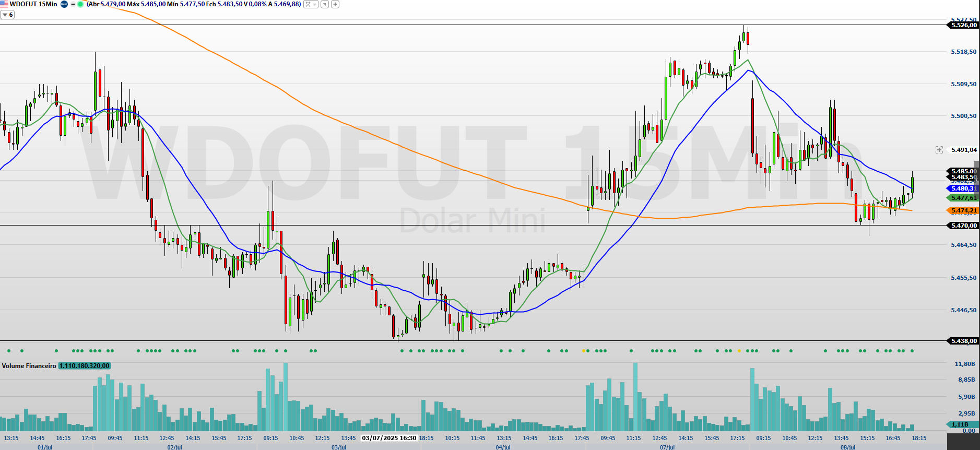
Task: Select the orange moving average tag 5.474,21
Action: pyautogui.click(x=962, y=210)
